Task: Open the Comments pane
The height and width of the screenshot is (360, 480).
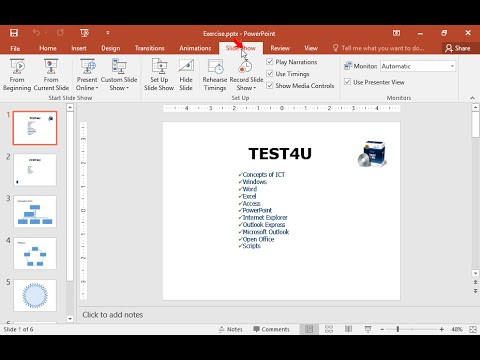Action: click(x=271, y=329)
